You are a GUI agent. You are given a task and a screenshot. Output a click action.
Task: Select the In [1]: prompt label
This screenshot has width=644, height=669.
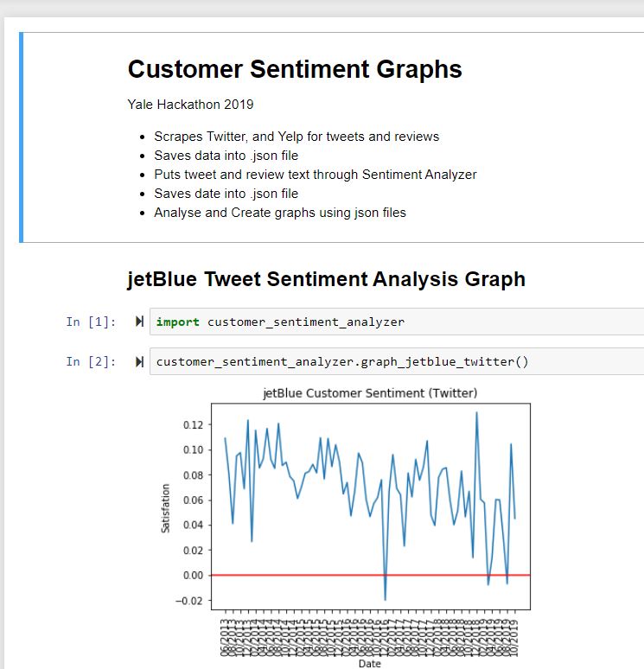click(91, 322)
